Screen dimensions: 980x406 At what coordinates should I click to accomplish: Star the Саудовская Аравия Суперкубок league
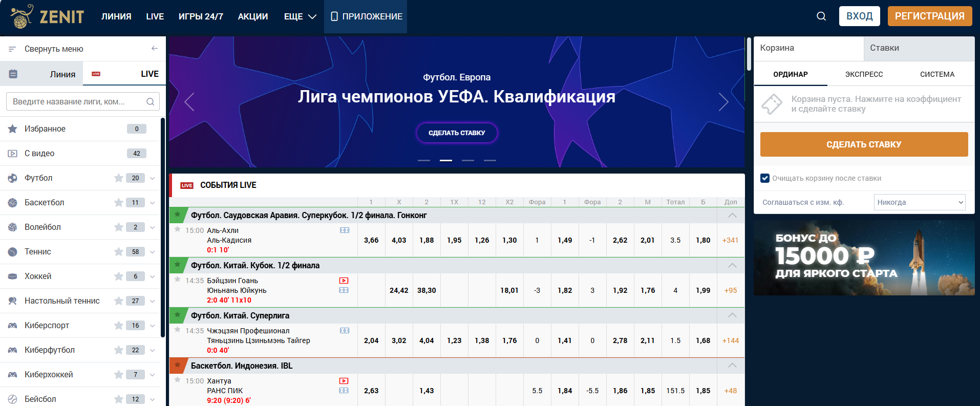[x=177, y=215]
